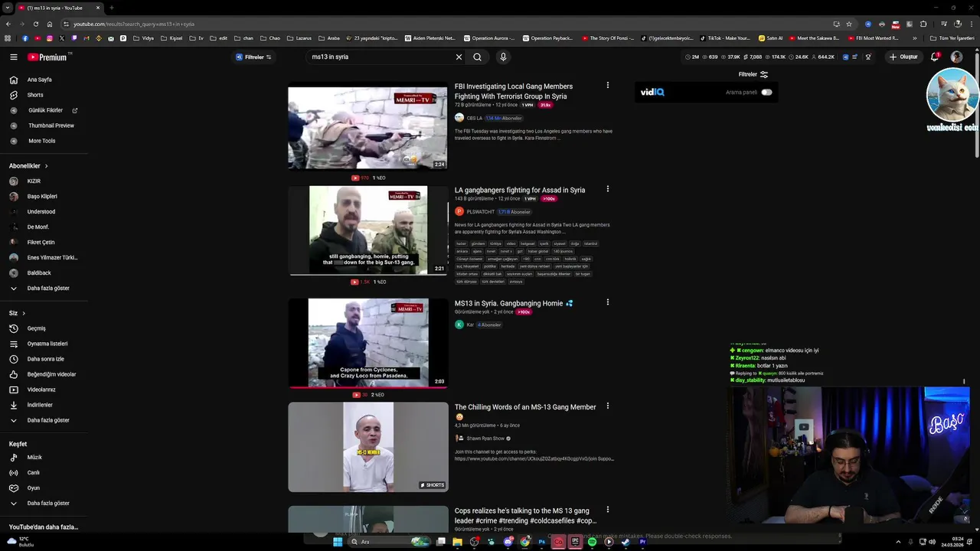This screenshot has width=980, height=551.
Task: Open the notifications bell
Action: point(934,57)
